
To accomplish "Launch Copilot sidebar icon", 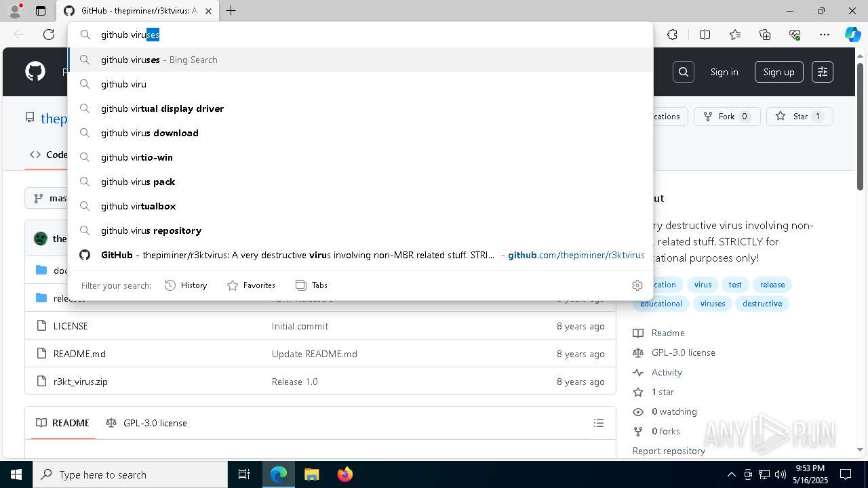I will (852, 35).
